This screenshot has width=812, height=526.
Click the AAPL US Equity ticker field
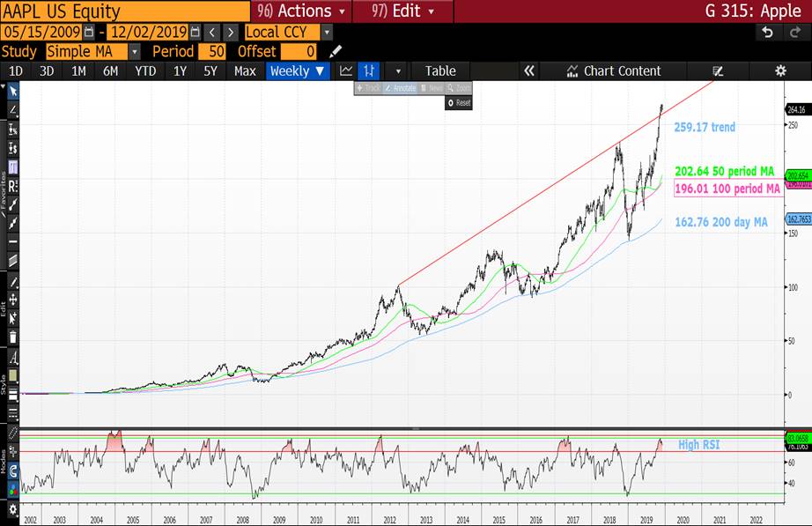point(125,11)
